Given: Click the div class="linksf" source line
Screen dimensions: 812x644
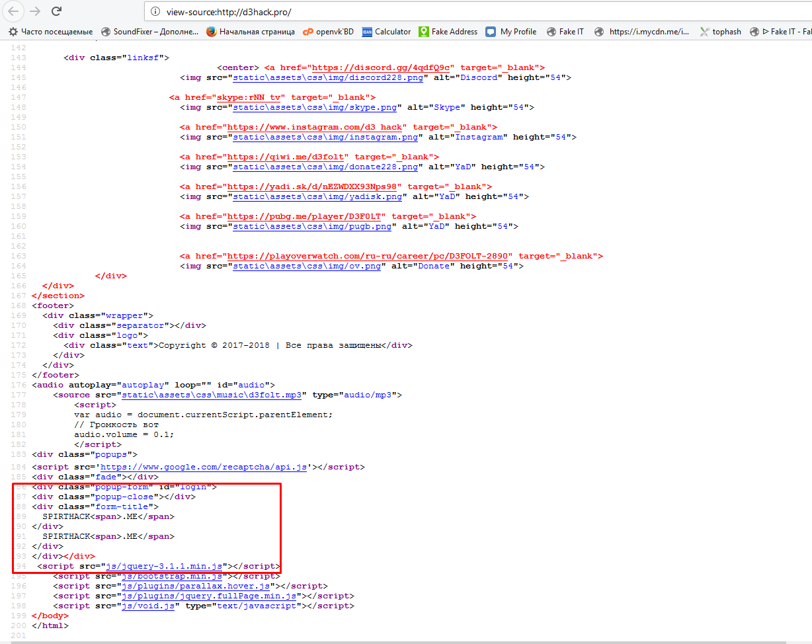Looking at the screenshot, I should (116, 58).
